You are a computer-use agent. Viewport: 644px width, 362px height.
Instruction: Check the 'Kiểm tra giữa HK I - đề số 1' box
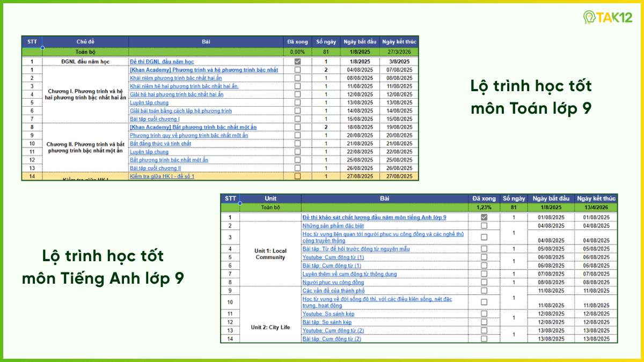click(296, 176)
